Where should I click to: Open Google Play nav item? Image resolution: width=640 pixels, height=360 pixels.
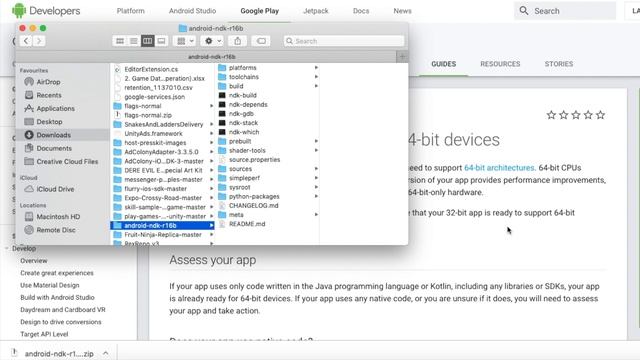[x=260, y=11]
